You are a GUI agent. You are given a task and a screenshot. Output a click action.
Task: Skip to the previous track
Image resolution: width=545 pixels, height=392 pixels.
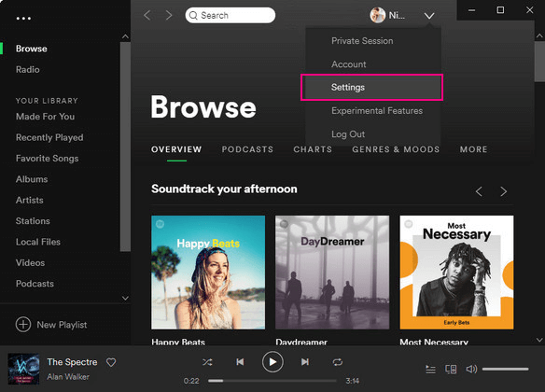(x=240, y=362)
